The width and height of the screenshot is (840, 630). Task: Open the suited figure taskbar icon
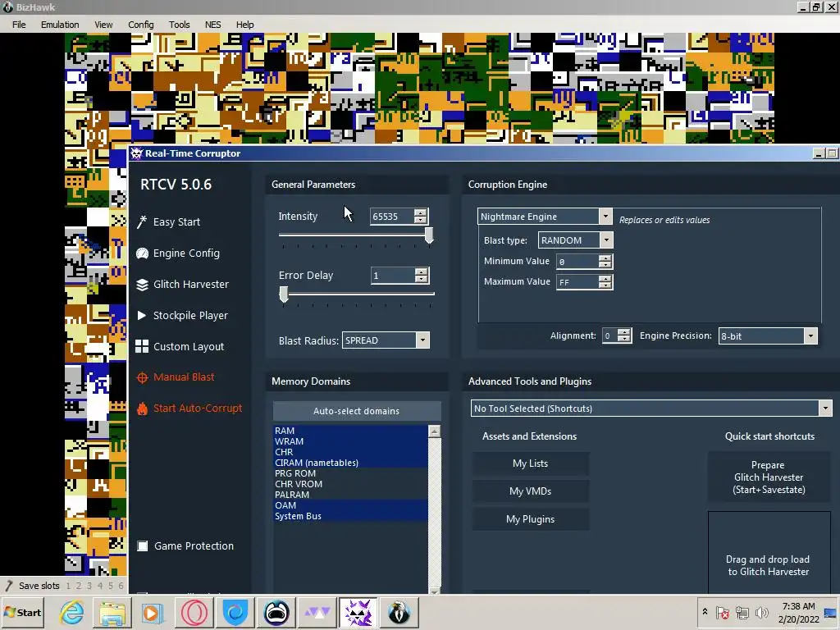click(399, 612)
